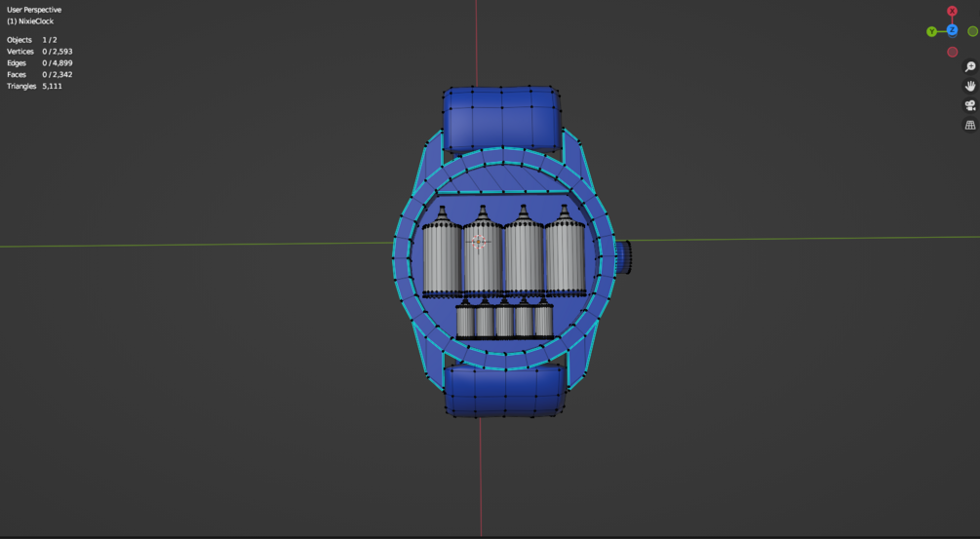980x539 pixels.
Task: Click the Vertices count statistic
Action: (x=39, y=52)
